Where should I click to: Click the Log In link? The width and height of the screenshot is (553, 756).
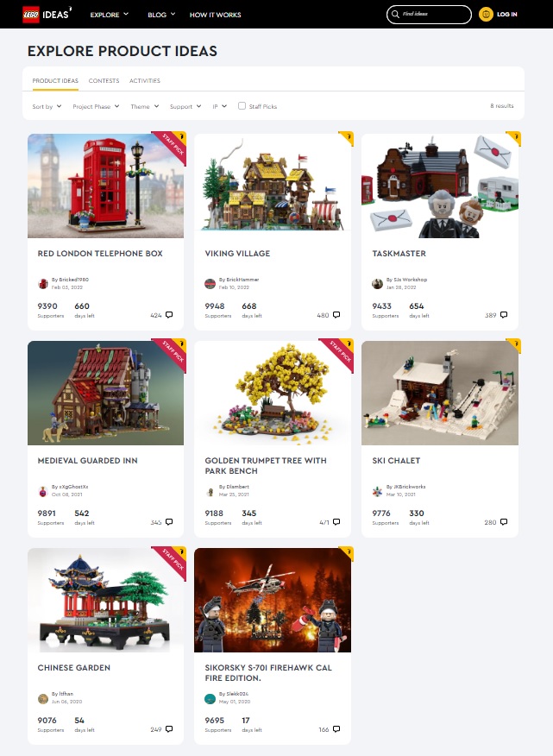[507, 15]
